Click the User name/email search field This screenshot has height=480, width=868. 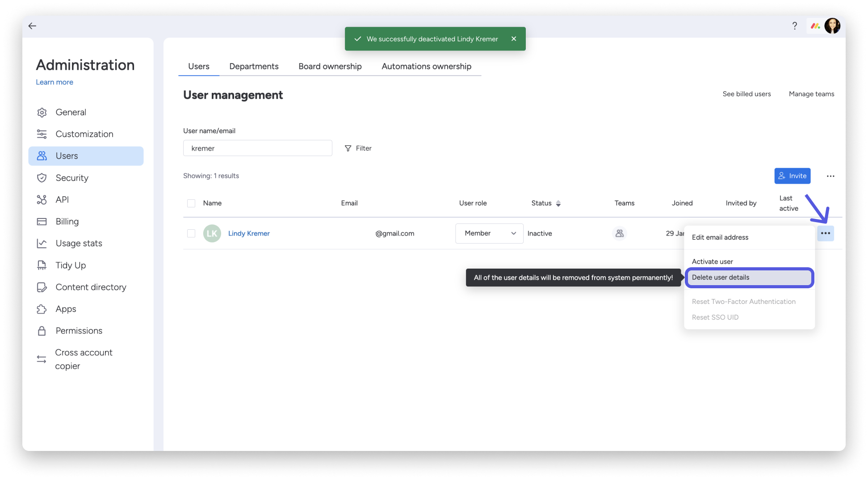point(258,148)
